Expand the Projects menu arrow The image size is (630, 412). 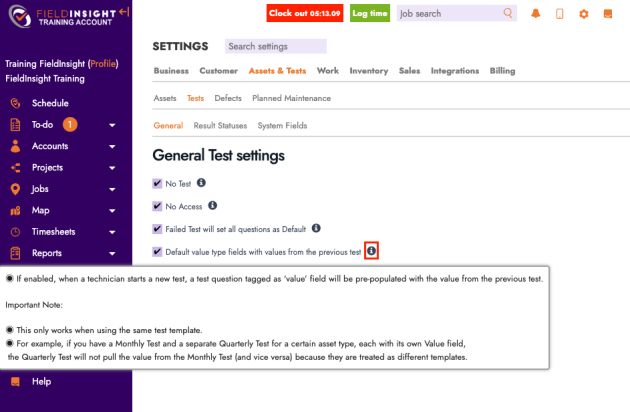(112, 168)
